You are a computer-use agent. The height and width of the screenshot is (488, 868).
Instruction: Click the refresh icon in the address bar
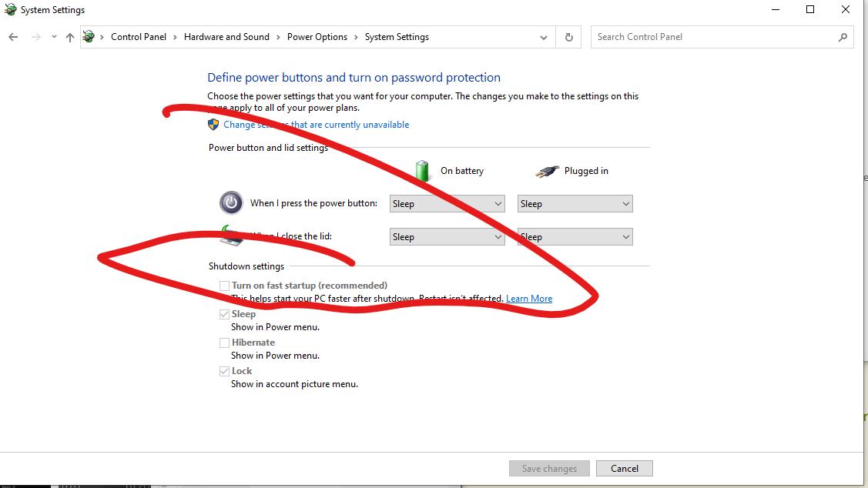tap(568, 36)
